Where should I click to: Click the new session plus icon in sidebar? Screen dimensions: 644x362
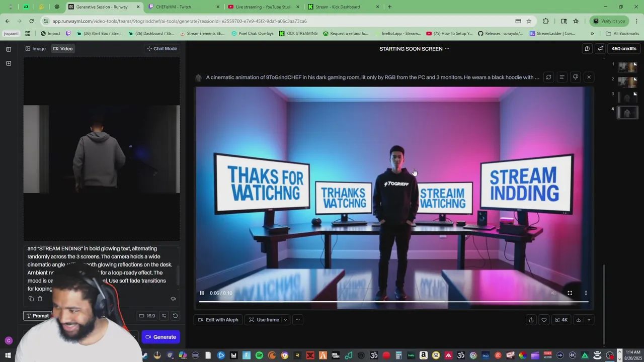pyautogui.click(x=9, y=63)
